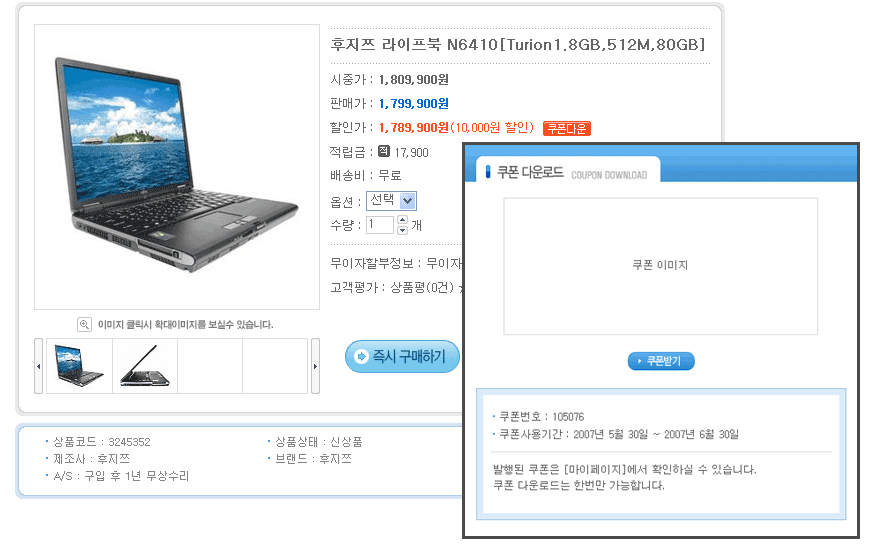Screen dimensions: 885x550
Task: Click the magnifier zoom icon below product image
Action: click(x=84, y=325)
